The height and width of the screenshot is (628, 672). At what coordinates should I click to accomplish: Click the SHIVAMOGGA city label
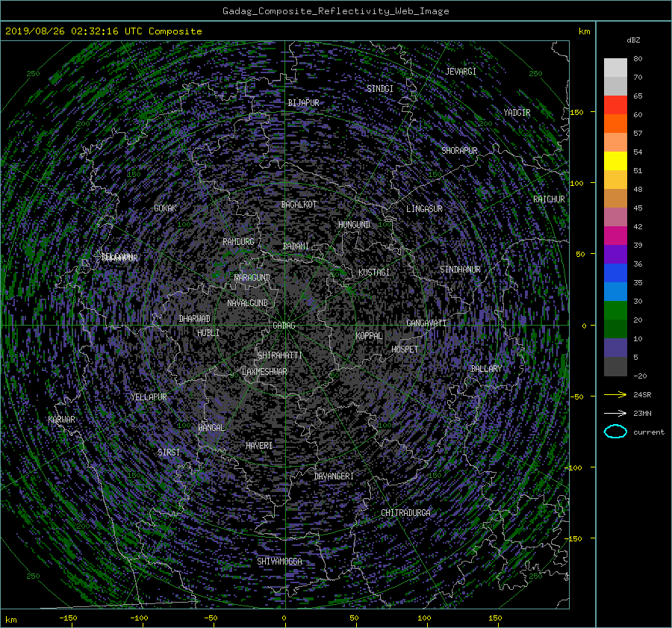[x=279, y=562]
